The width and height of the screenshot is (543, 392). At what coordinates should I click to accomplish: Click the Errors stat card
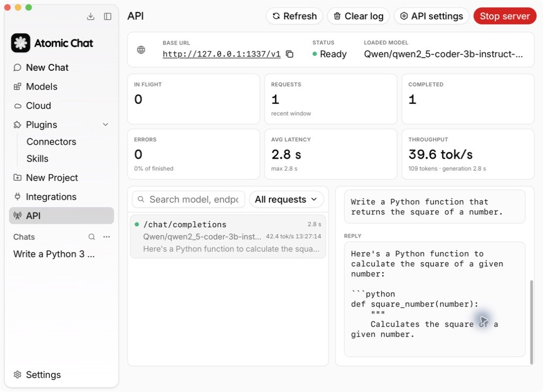pyautogui.click(x=194, y=154)
